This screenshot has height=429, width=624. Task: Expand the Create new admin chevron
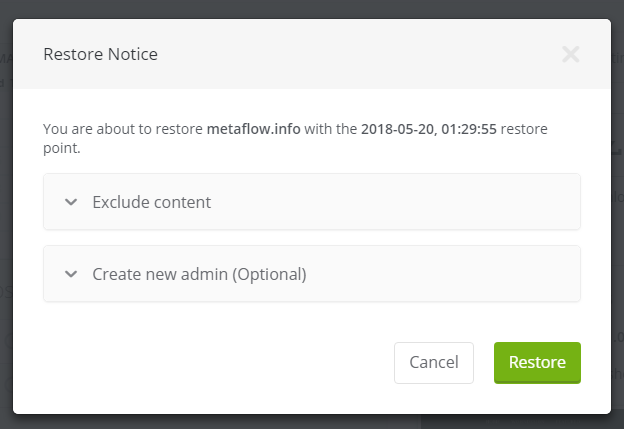[70, 274]
